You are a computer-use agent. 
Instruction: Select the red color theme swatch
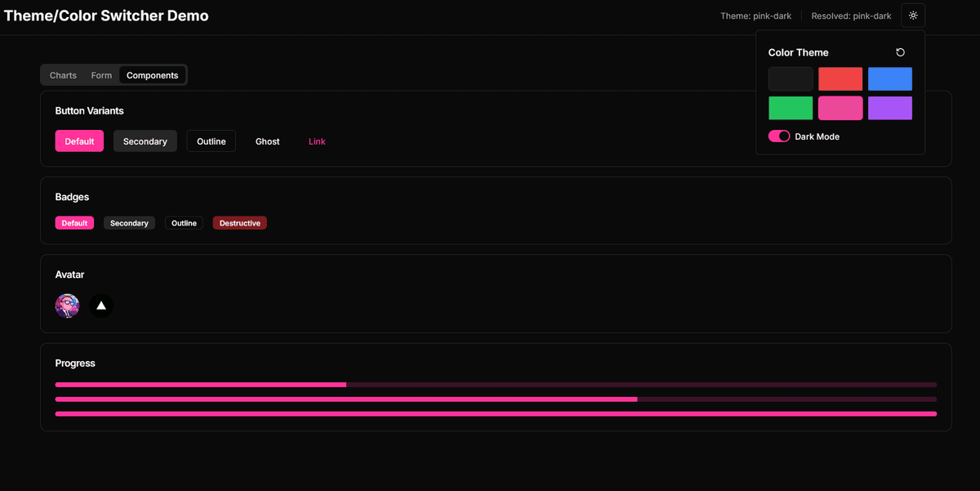(x=840, y=78)
